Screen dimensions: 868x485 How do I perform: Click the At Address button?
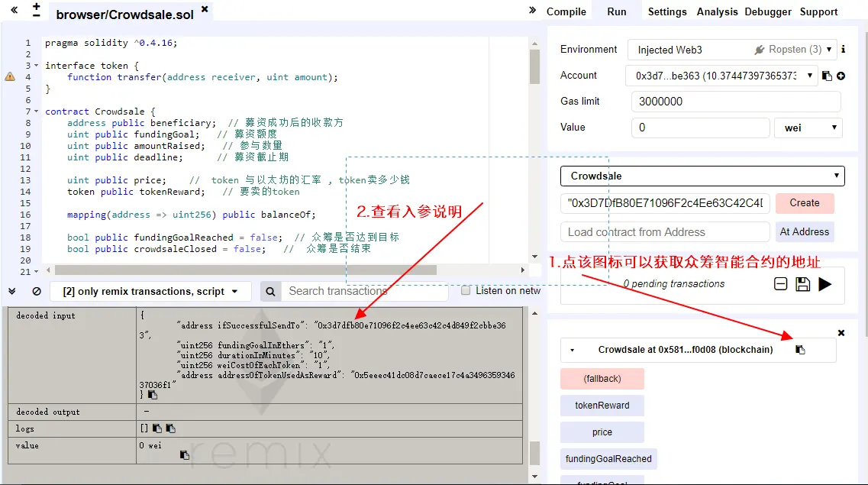805,231
